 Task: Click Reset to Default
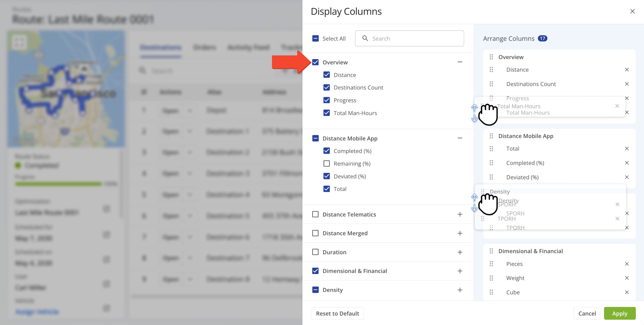pos(337,313)
